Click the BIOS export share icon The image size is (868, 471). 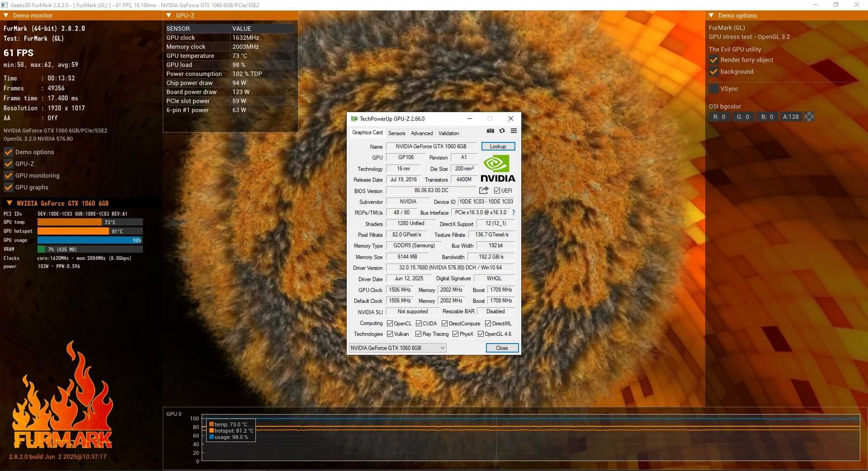[484, 190]
